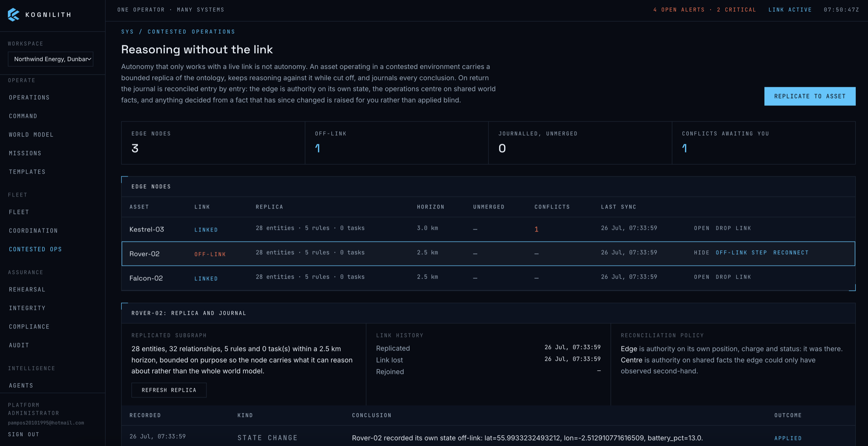Click Sign Out in the sidebar
The width and height of the screenshot is (868, 446).
(24, 434)
